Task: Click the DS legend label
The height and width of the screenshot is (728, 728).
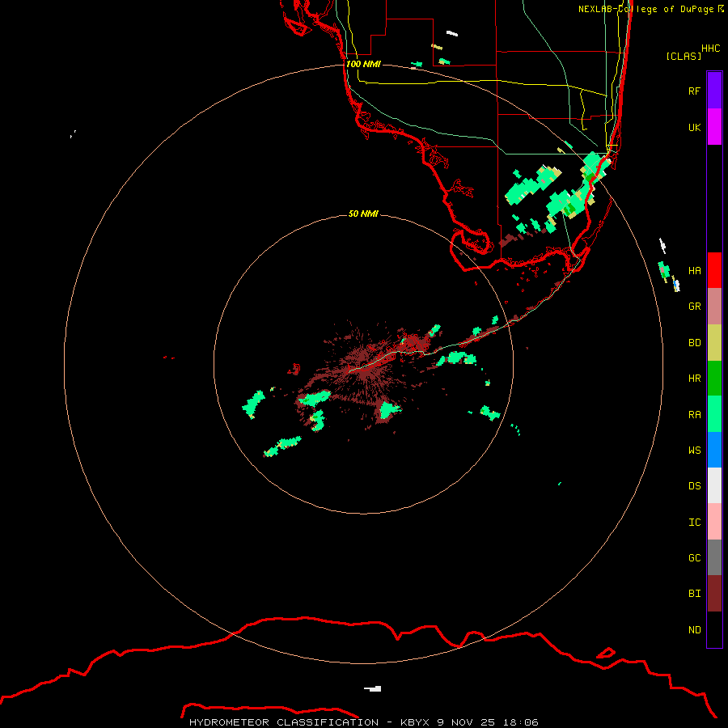Action: (x=694, y=485)
